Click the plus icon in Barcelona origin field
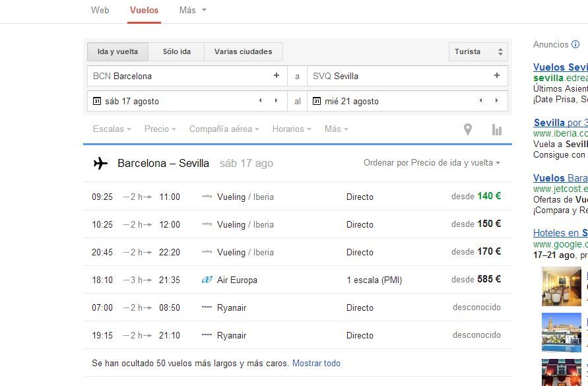 coord(277,75)
